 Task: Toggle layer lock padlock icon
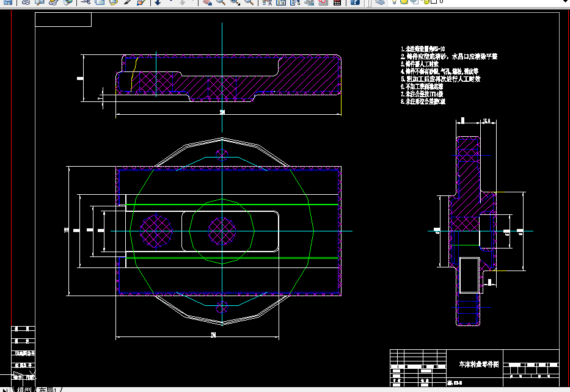[x=426, y=2]
